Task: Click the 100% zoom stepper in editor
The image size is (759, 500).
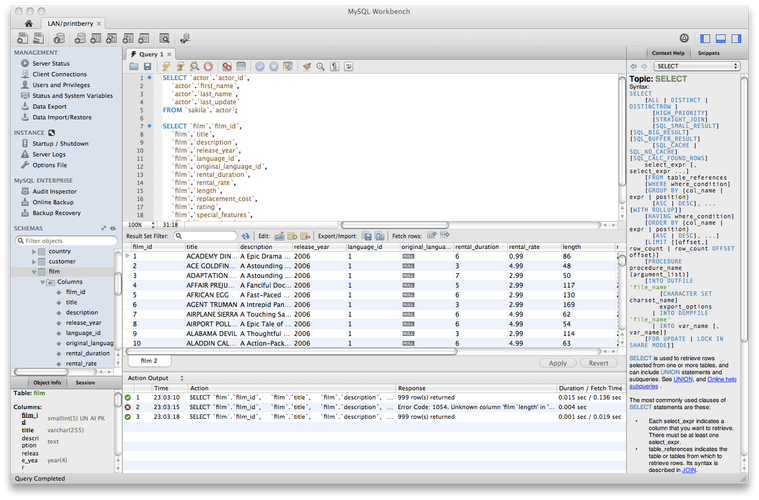Action: pos(153,225)
